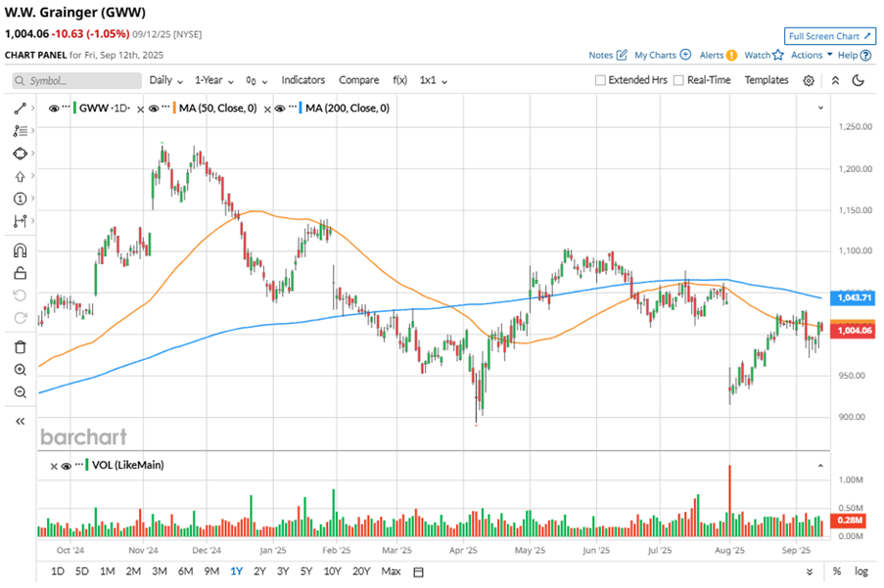Toggle visibility of MA 50 line
Image resolution: width=884 pixels, height=588 pixels.
(x=154, y=109)
